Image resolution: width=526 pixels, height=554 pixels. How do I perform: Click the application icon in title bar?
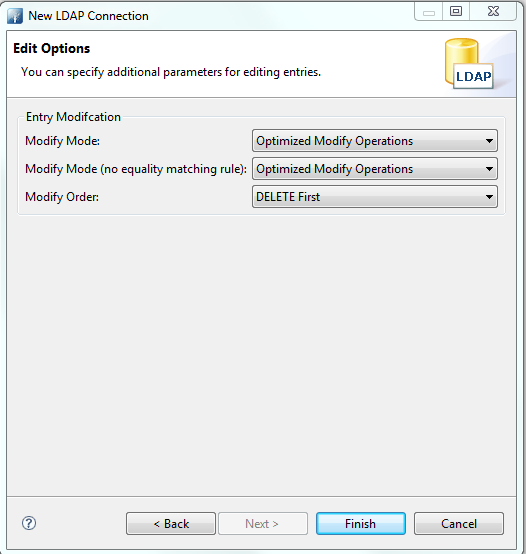click(15, 16)
